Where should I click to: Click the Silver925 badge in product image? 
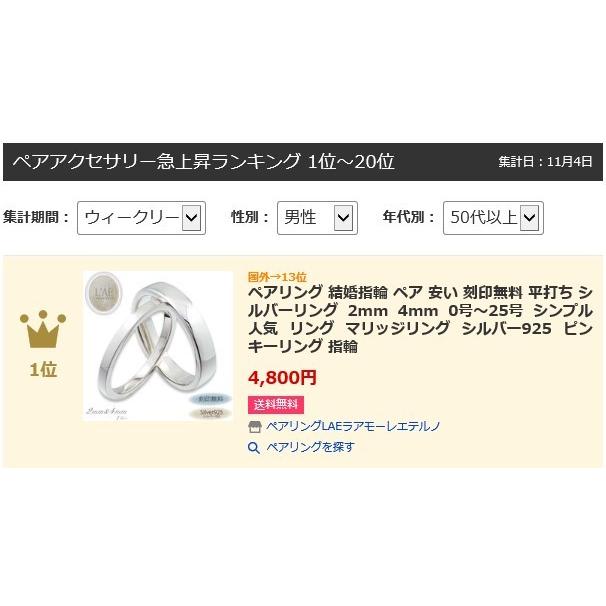click(211, 413)
